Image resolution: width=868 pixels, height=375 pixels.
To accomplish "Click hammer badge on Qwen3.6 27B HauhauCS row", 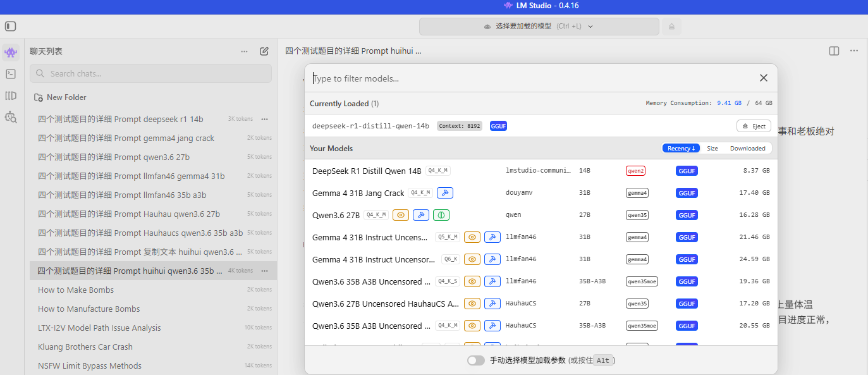I will tap(492, 304).
